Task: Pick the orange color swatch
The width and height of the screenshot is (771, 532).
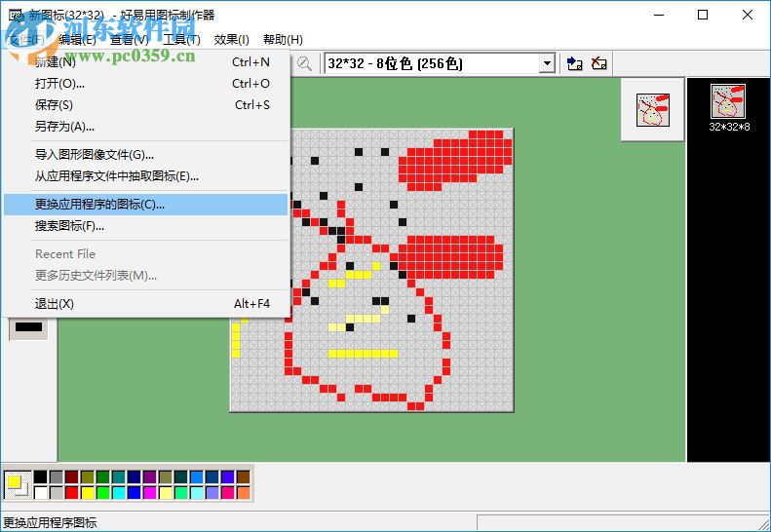Action: [x=244, y=492]
